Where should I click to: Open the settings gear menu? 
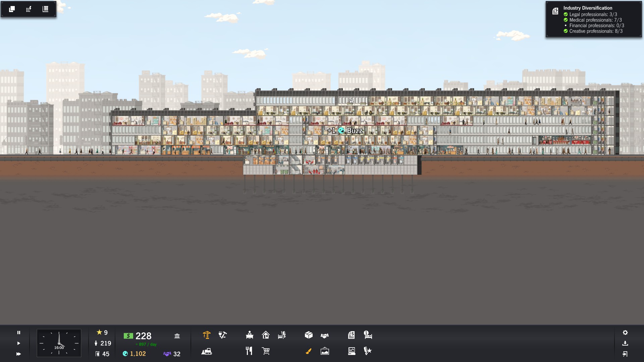(625, 333)
